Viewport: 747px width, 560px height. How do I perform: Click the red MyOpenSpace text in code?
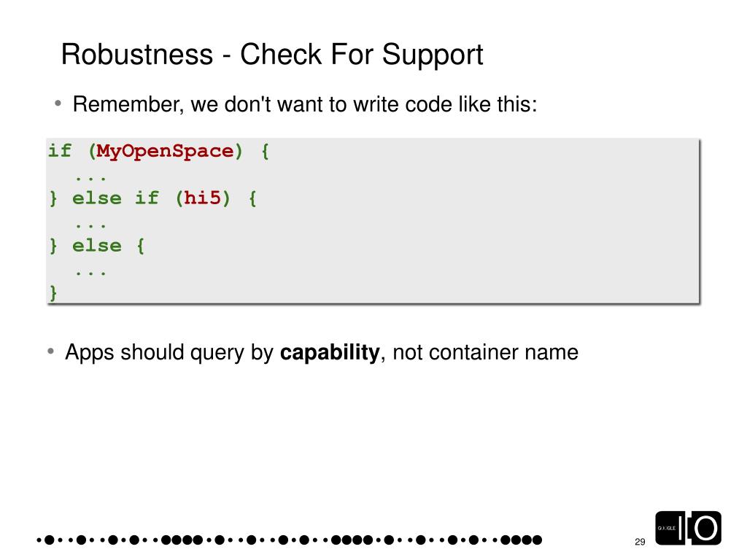[166, 151]
